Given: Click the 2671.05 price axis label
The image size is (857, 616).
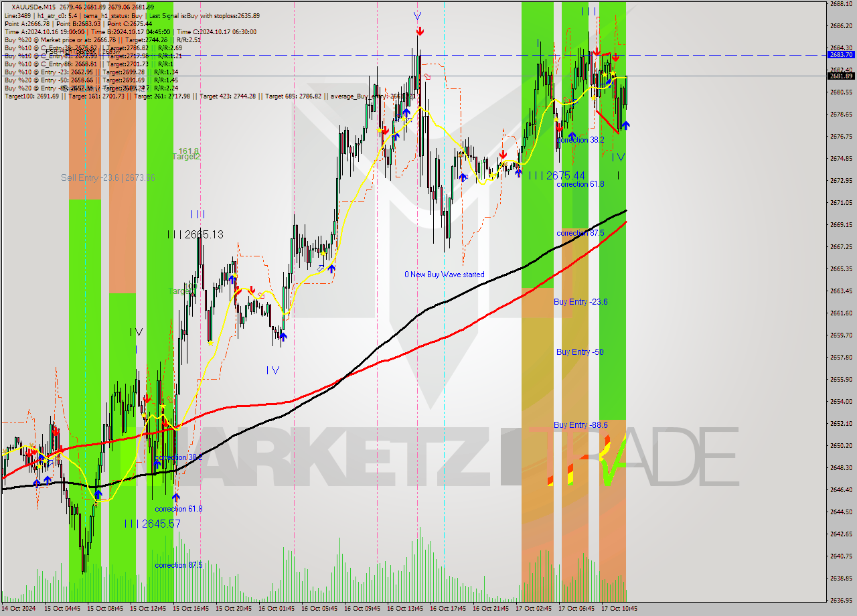Looking at the screenshot, I should pos(841,202).
